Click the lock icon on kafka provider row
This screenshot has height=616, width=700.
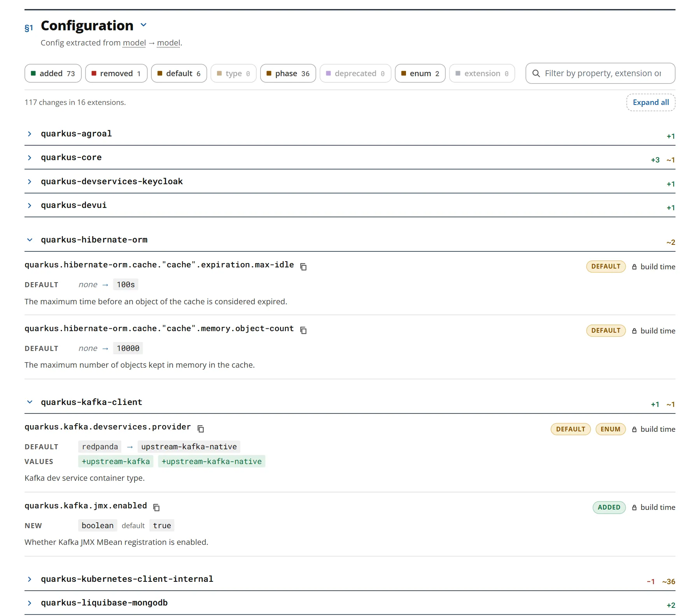coord(634,429)
